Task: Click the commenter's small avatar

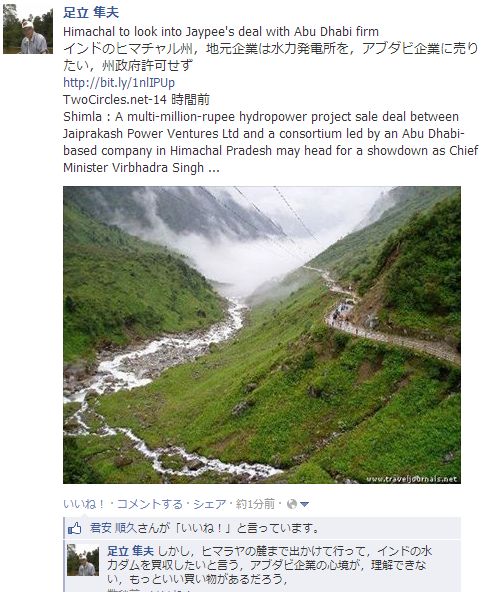Action: 83,560
